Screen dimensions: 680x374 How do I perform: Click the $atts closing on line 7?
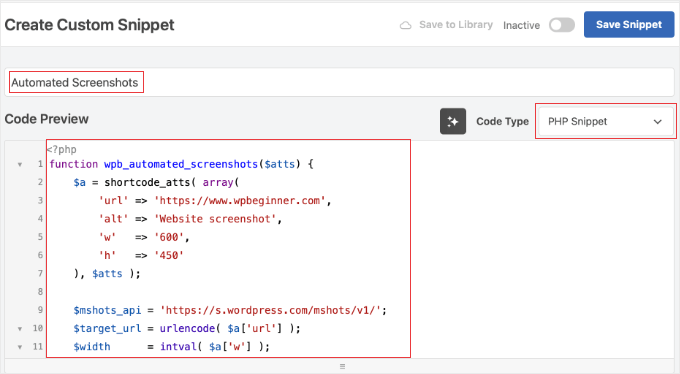point(107,274)
